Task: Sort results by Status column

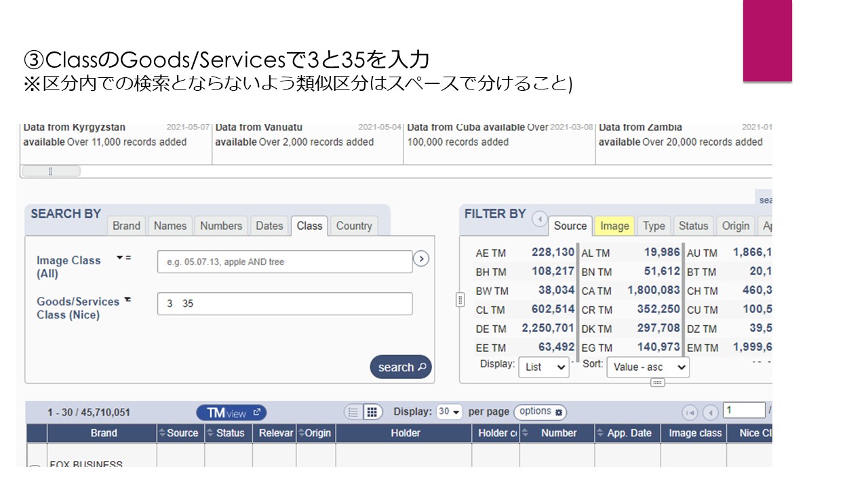Action: click(229, 433)
